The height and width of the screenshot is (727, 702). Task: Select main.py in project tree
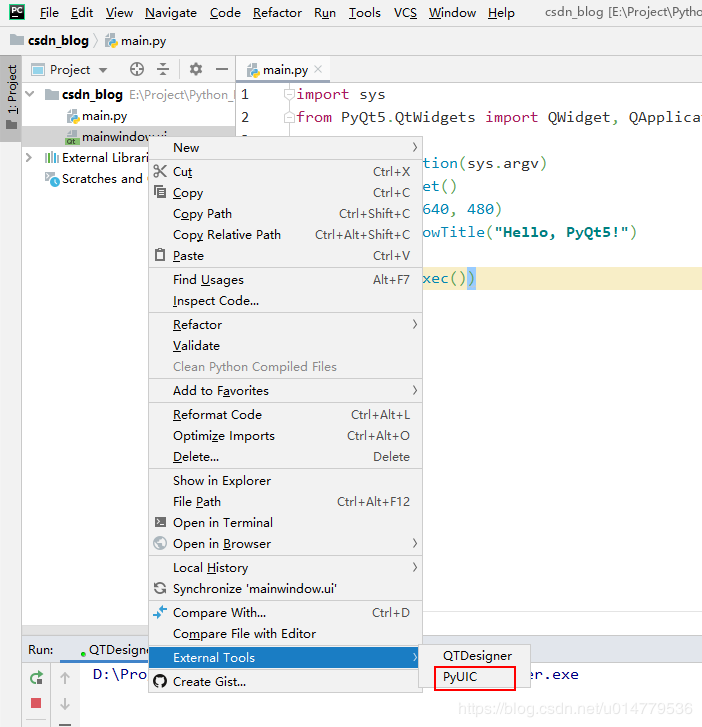point(104,116)
